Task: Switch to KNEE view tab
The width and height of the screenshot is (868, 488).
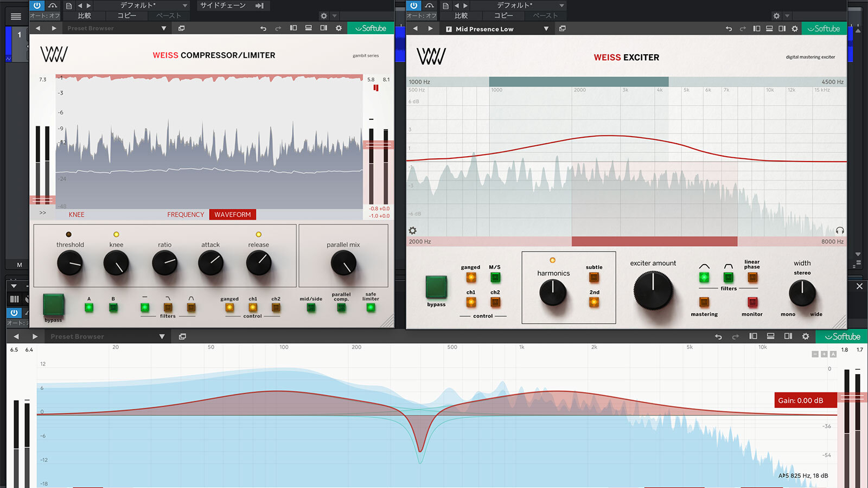Action: click(x=76, y=215)
